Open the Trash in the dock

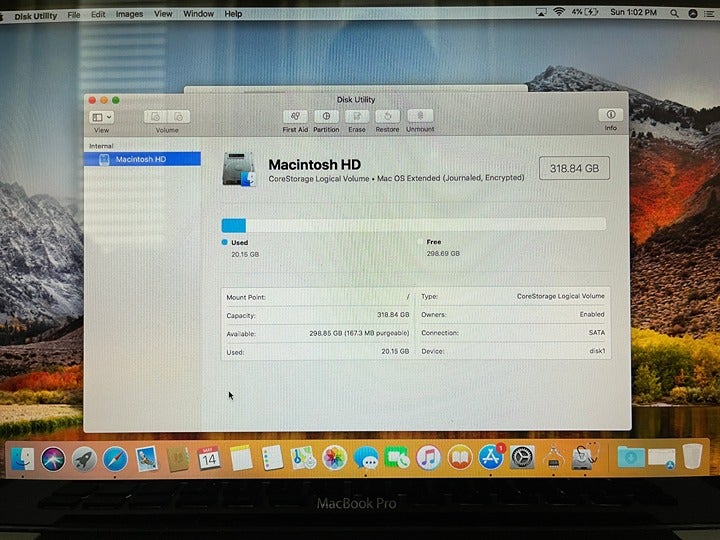pos(692,456)
